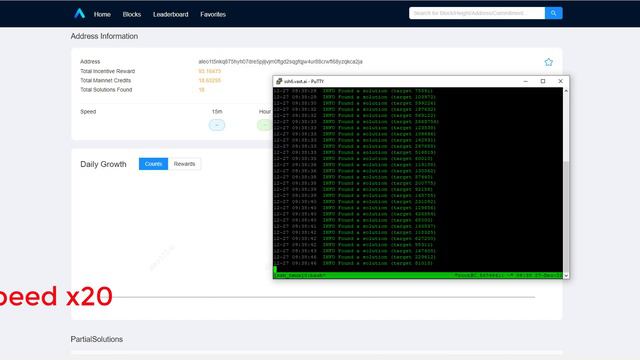640x360 pixels.
Task: Open the Blocks menu item
Action: 132,14
